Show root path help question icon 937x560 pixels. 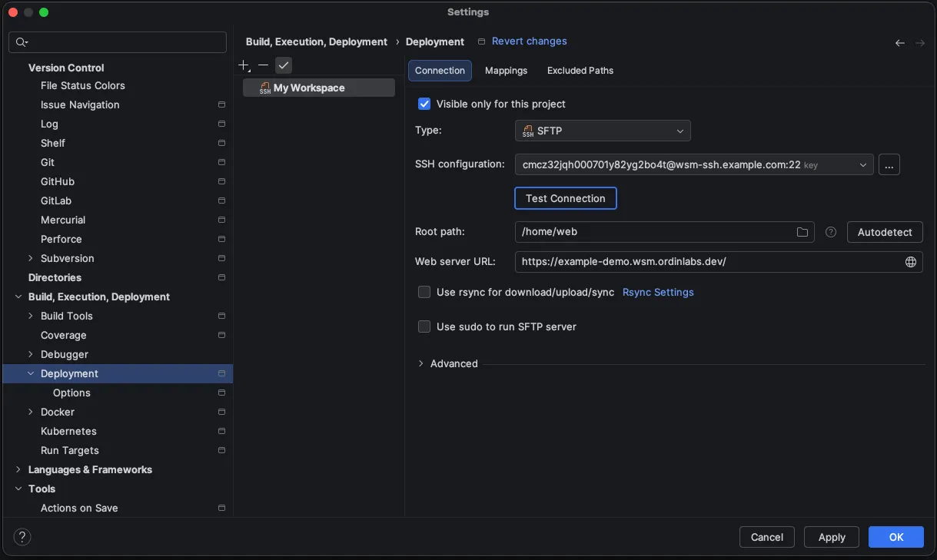point(830,232)
